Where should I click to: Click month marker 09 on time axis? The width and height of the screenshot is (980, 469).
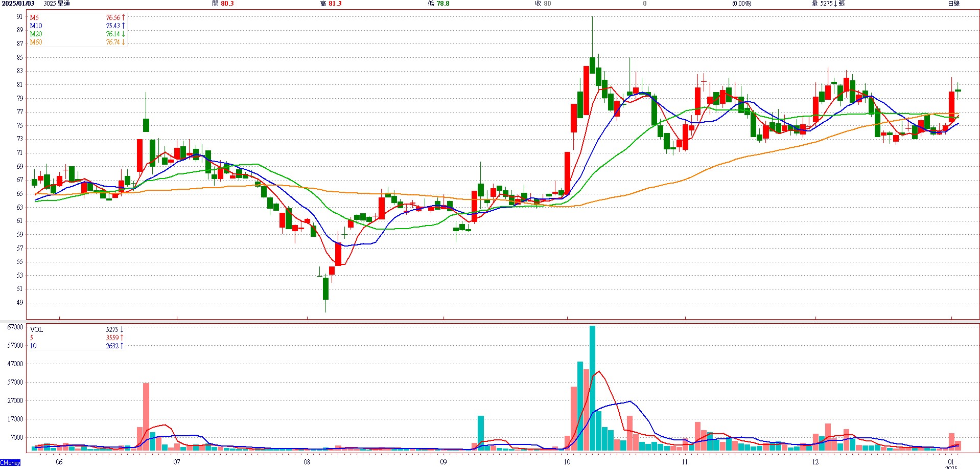pos(443,462)
